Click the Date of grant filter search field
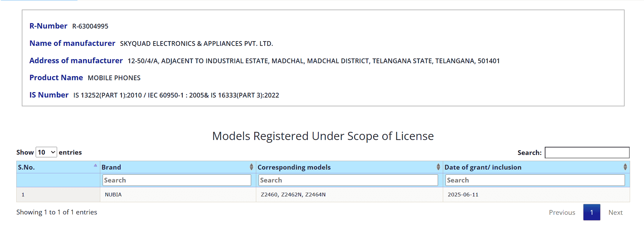The width and height of the screenshot is (644, 227). point(535,180)
